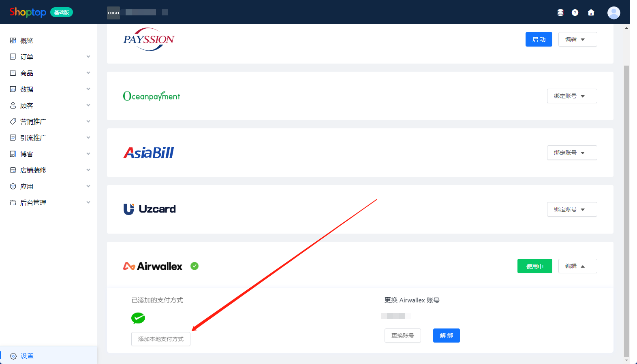637x364 pixels.
Task: Click 已添加的支付方式 label
Action: 157,300
